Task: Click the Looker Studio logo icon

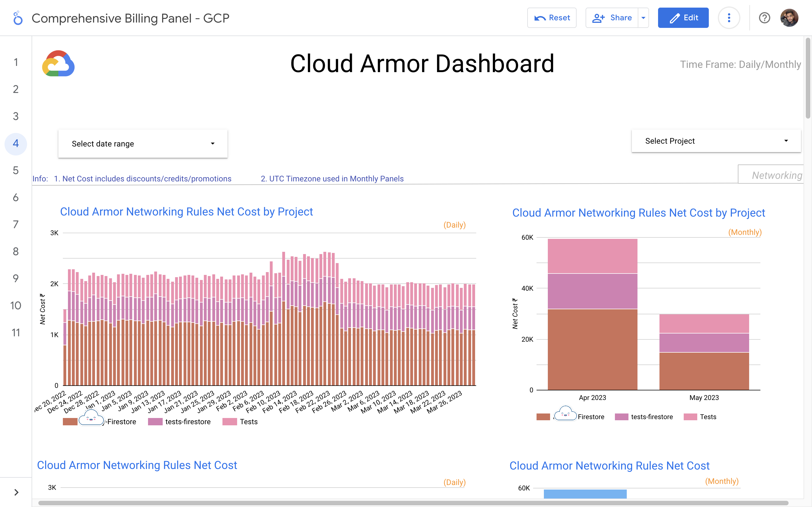Action: pyautogui.click(x=18, y=18)
